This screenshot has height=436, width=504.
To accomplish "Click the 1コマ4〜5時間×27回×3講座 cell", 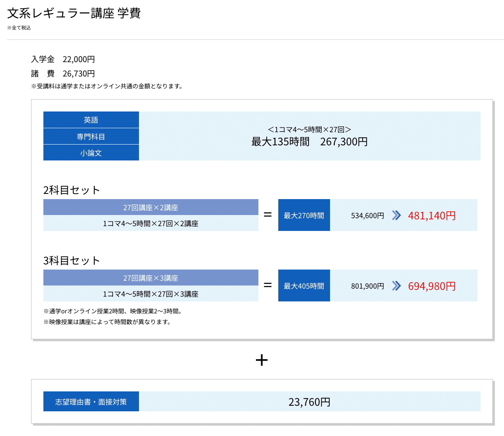I will point(151,294).
